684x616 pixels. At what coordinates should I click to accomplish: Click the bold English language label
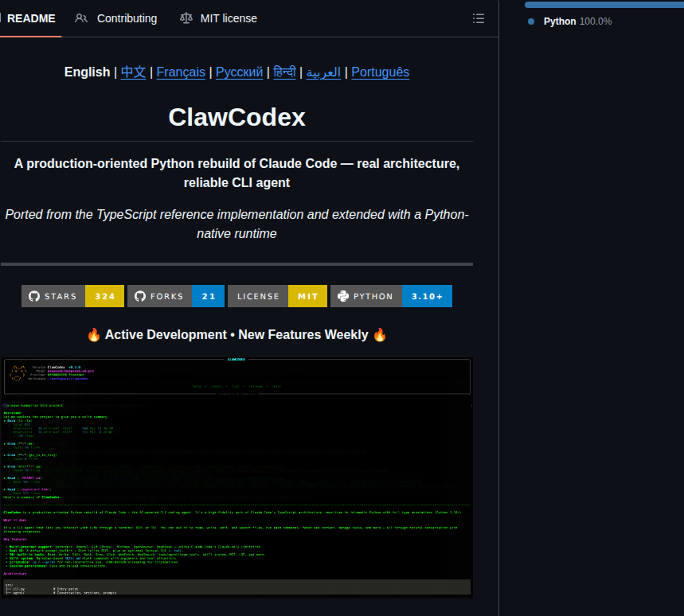tap(88, 72)
